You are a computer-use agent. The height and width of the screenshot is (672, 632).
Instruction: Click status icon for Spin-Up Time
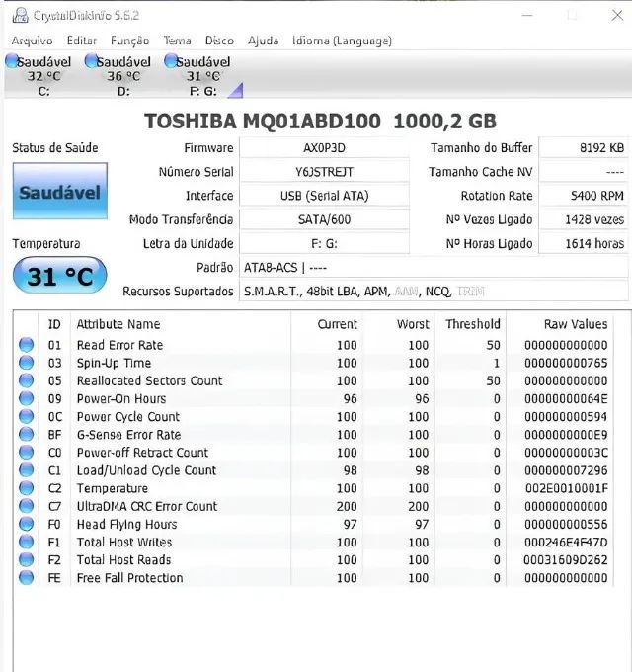(26, 363)
